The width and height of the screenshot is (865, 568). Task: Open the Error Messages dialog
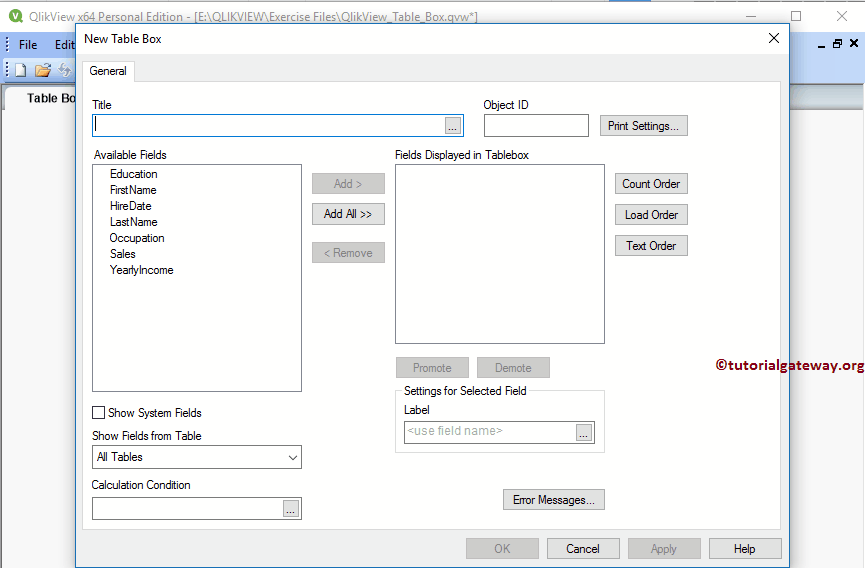click(x=553, y=500)
